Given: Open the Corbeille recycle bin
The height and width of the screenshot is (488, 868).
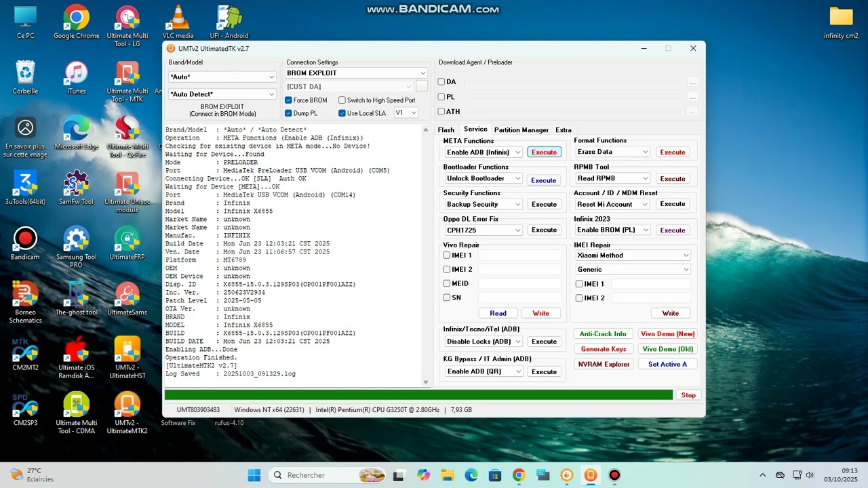Looking at the screenshot, I should (25, 77).
